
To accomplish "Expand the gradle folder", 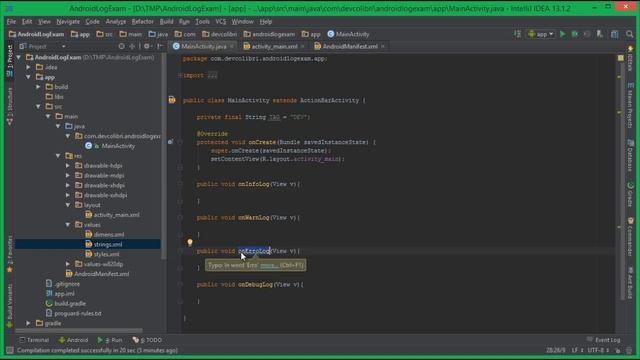I will [29, 323].
